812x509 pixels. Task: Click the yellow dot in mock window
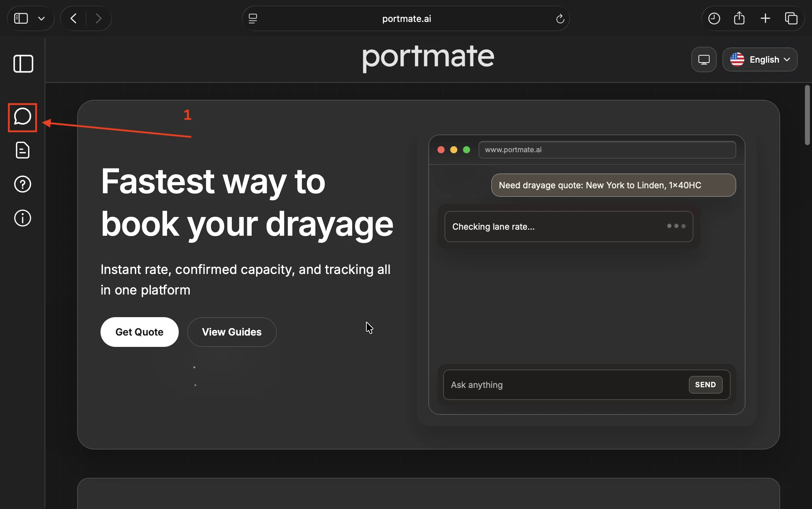click(x=453, y=150)
